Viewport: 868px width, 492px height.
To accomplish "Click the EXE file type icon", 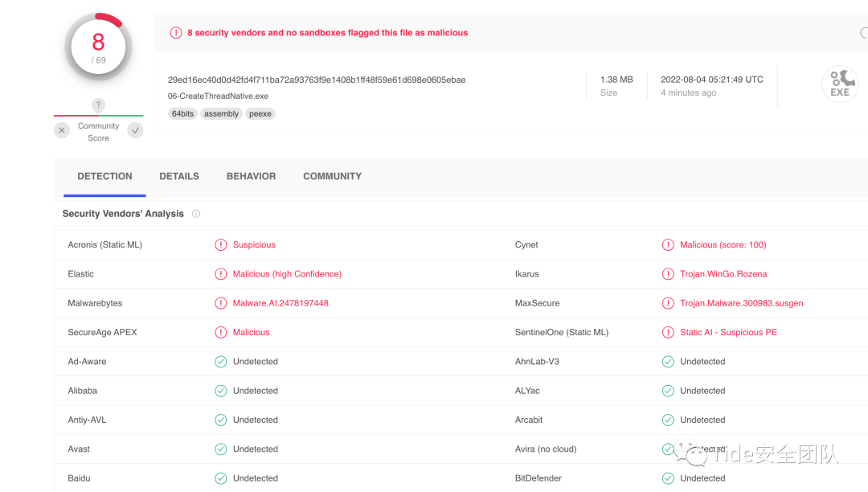I will coord(840,84).
